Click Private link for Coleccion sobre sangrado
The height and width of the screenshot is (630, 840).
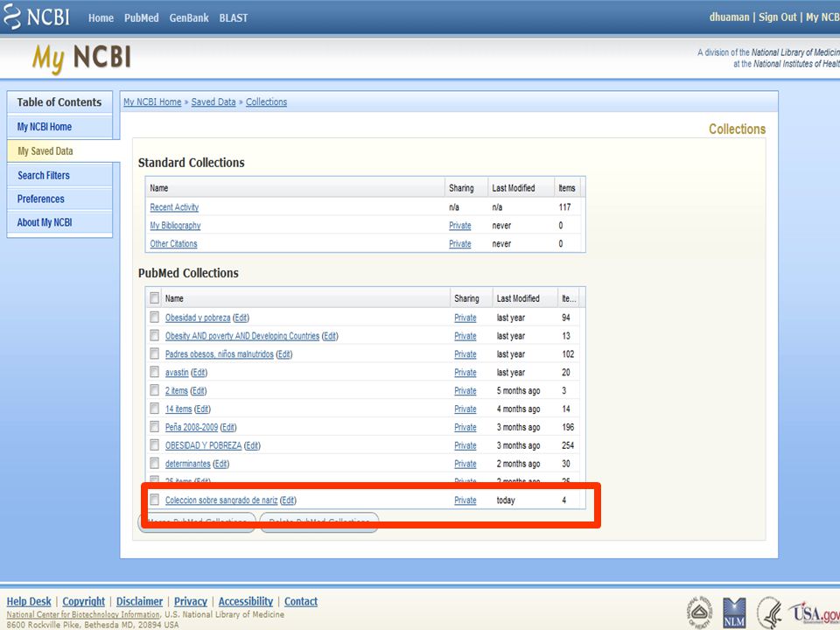click(465, 500)
